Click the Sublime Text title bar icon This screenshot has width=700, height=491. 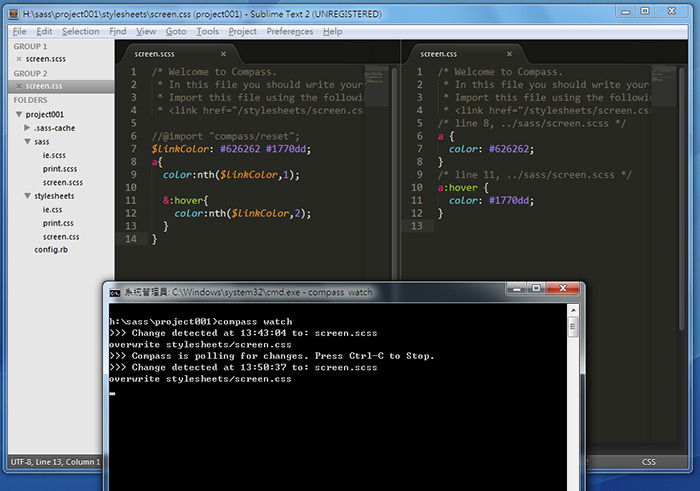pos(14,14)
